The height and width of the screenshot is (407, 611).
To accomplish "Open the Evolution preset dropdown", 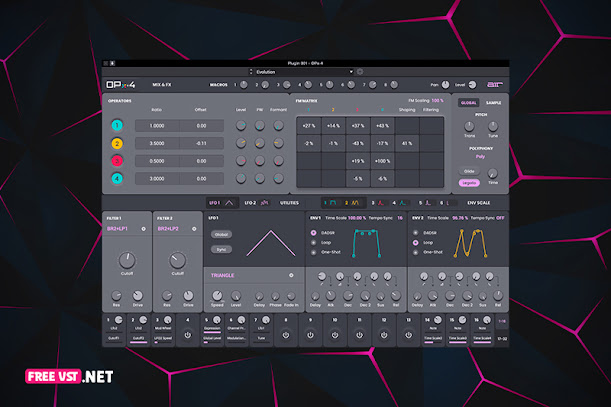I will pos(304,72).
